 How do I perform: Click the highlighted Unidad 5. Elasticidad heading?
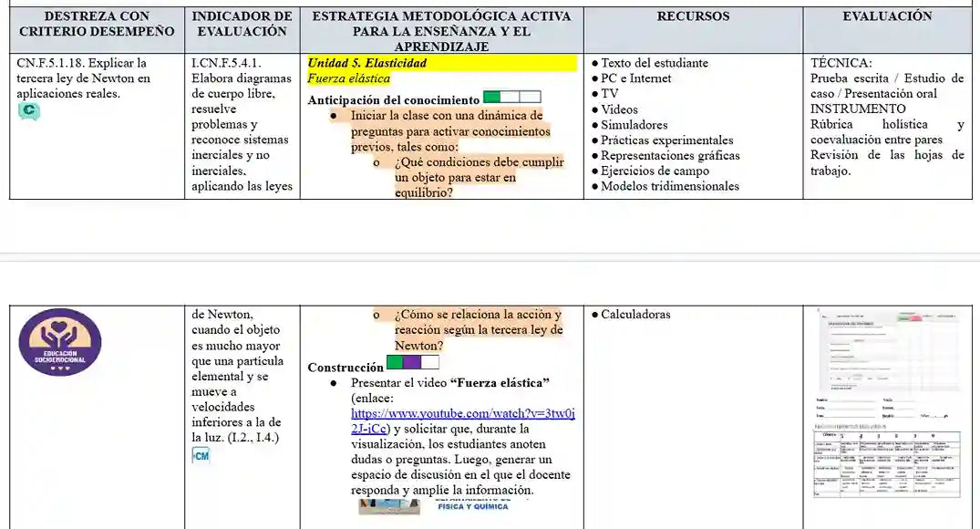click(367, 63)
